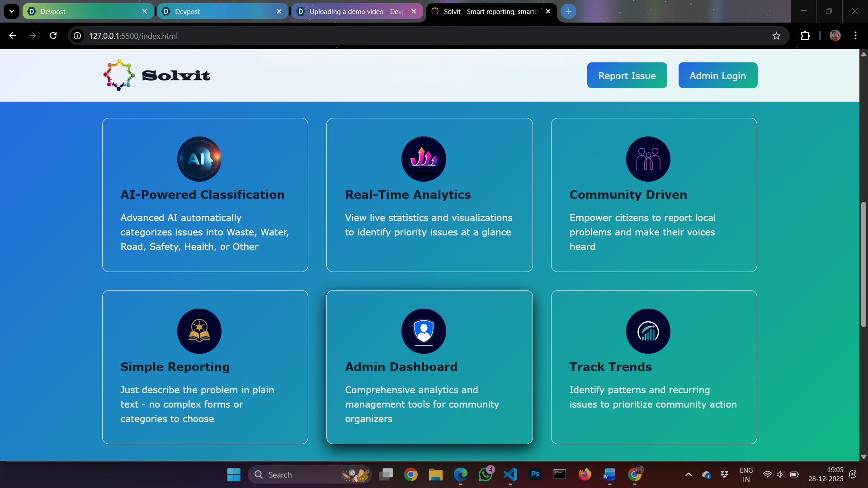Open Chrome profile avatar
Image resolution: width=868 pixels, height=488 pixels.
835,36
